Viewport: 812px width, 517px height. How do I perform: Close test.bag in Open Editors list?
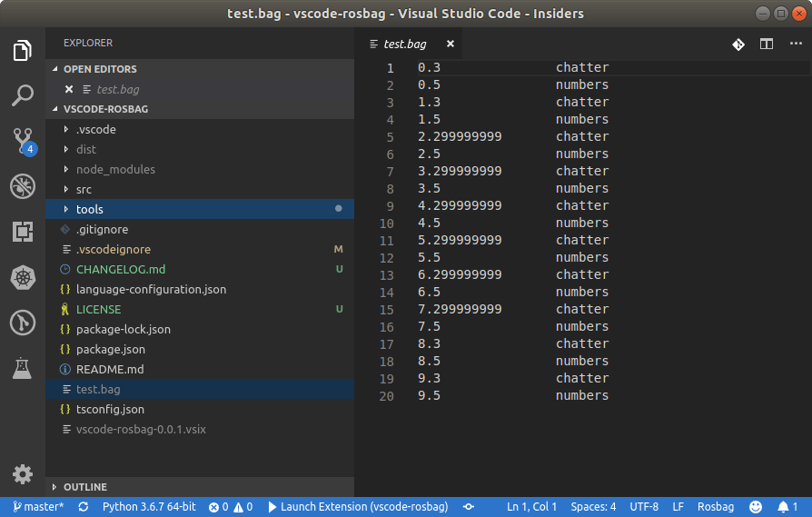[69, 89]
